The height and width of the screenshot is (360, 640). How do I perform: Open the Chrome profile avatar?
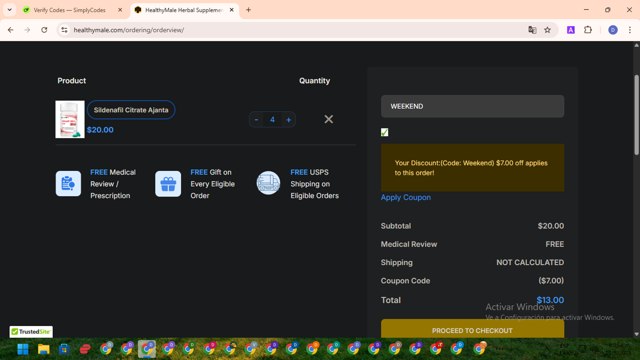click(613, 30)
